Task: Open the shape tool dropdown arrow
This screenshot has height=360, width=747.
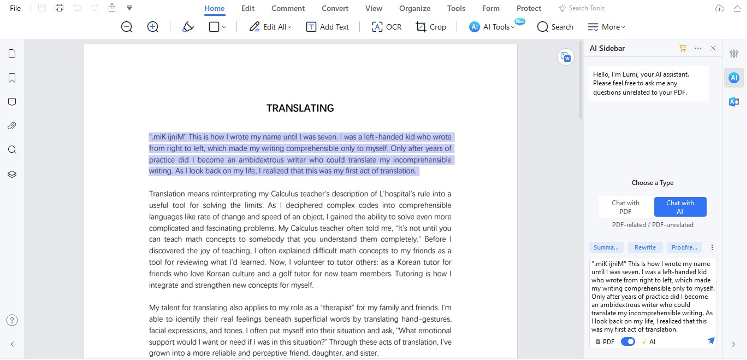Action: 224,28
